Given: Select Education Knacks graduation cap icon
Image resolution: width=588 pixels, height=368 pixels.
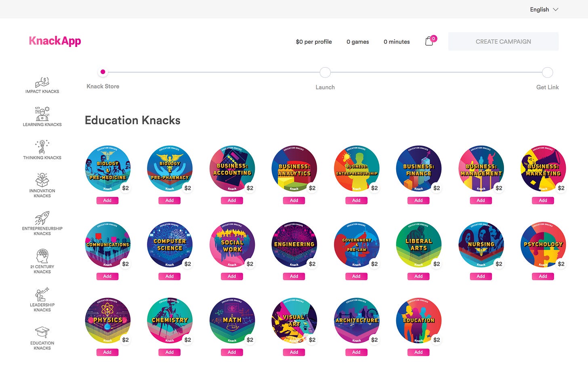Looking at the screenshot, I should pos(42,332).
